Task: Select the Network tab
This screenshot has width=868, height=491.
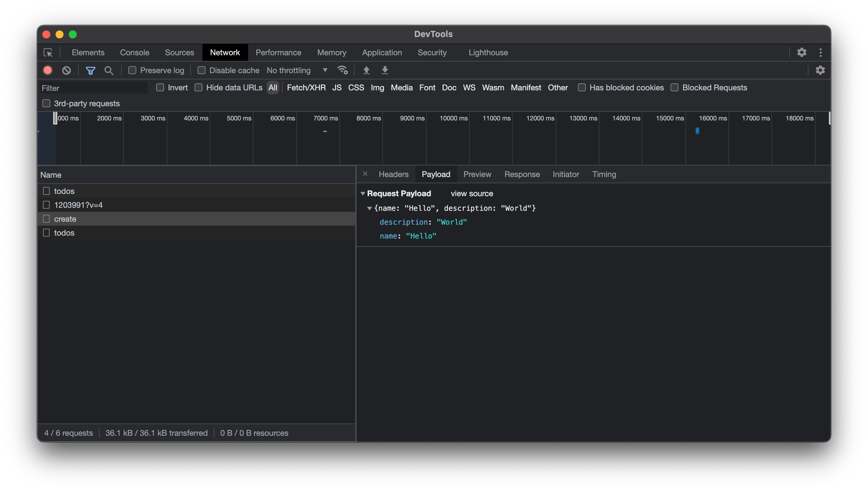Action: click(225, 53)
